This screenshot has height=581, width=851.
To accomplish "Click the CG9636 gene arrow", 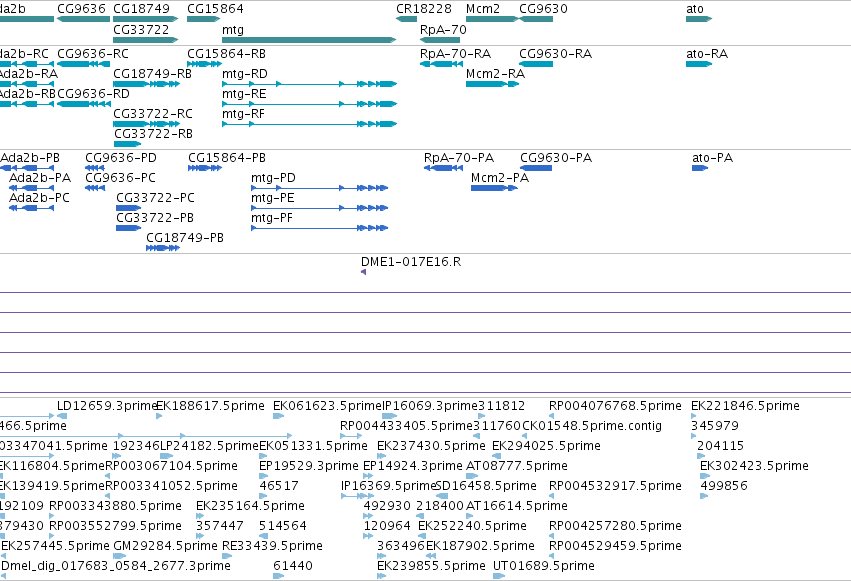I will click(x=84, y=19).
